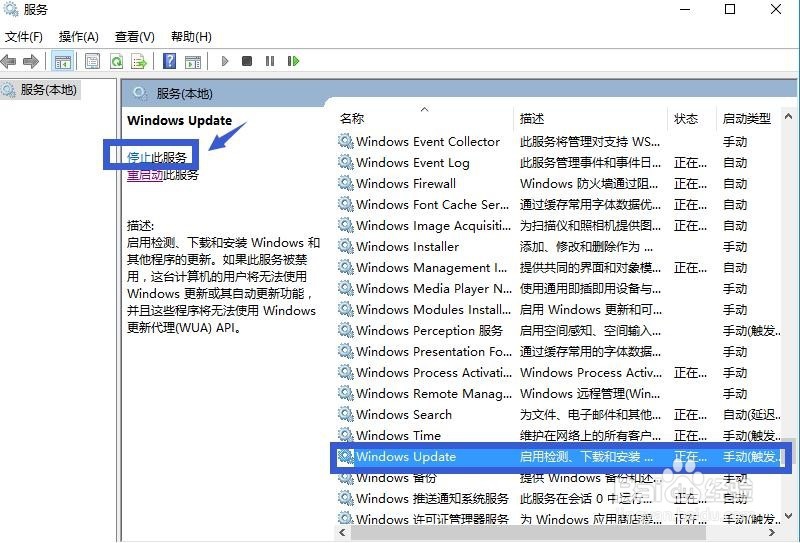
Task: Click the gear icon of Windows Font Cache Service
Action: [346, 204]
